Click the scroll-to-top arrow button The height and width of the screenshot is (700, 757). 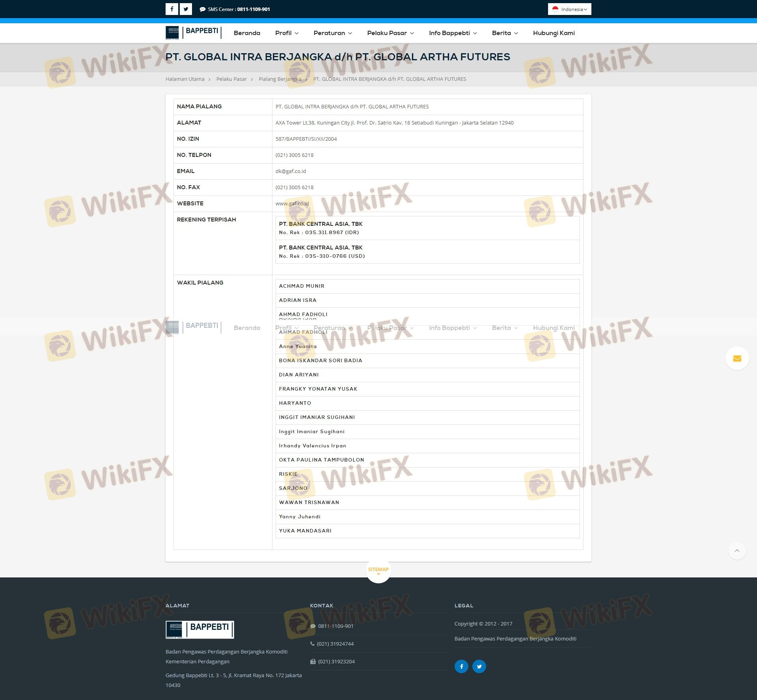click(737, 551)
